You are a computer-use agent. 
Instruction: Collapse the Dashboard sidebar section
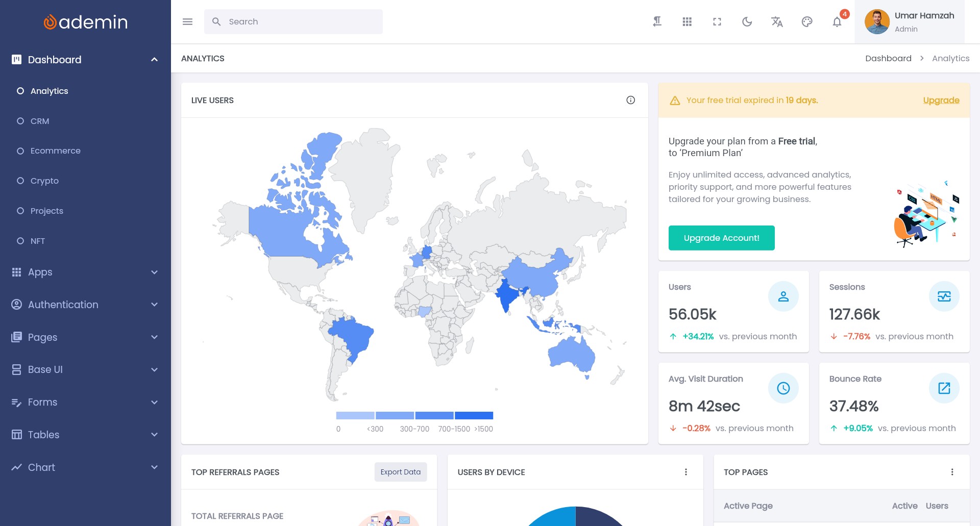click(x=154, y=60)
